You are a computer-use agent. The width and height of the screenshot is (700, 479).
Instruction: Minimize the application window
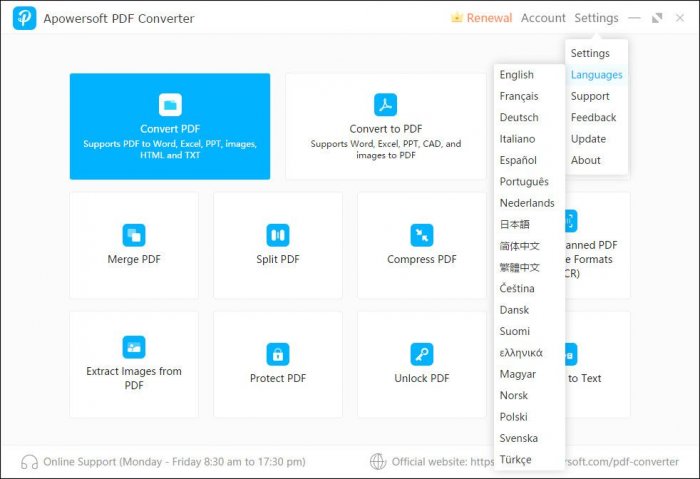point(634,18)
